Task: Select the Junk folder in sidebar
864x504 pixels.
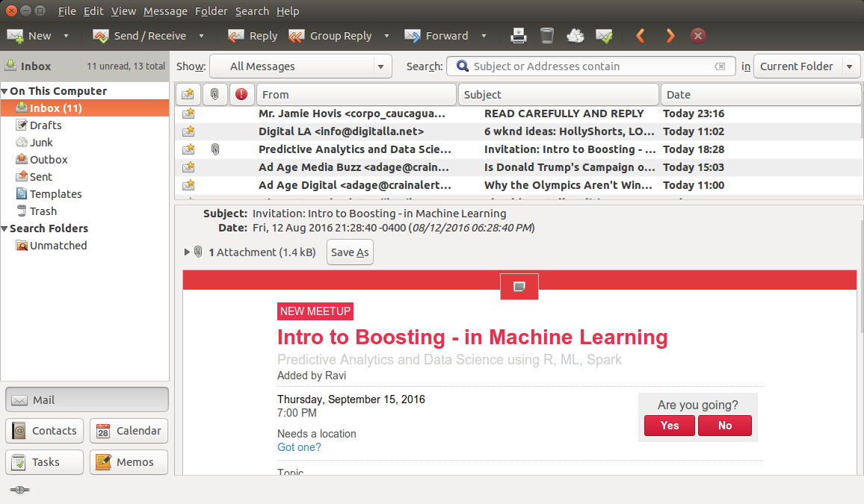Action: (41, 143)
